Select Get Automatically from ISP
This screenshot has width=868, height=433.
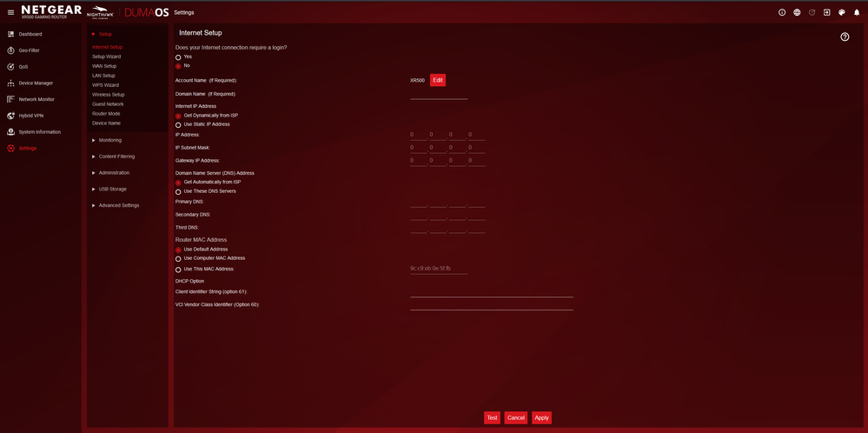pos(178,183)
